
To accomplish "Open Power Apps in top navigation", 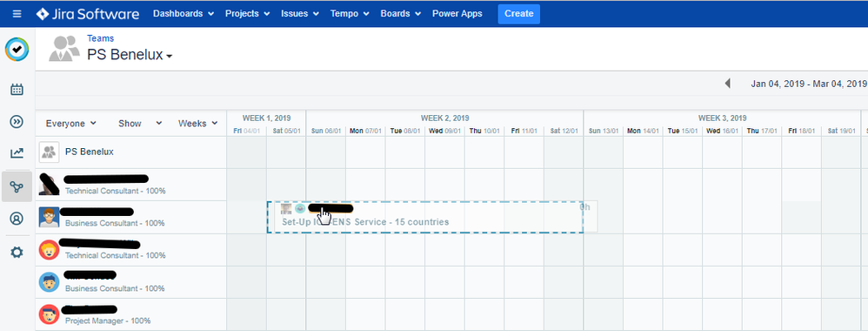I will point(457,14).
